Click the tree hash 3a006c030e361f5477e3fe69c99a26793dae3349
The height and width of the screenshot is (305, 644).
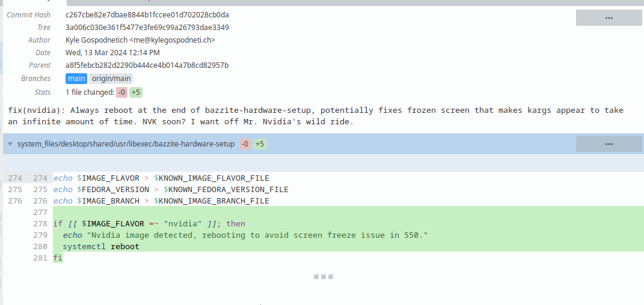[147, 28]
